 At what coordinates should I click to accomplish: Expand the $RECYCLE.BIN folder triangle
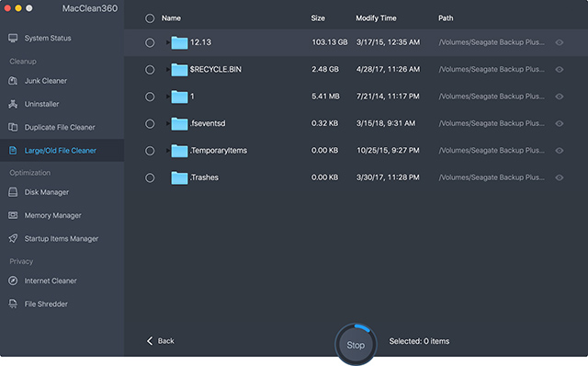[167, 70]
